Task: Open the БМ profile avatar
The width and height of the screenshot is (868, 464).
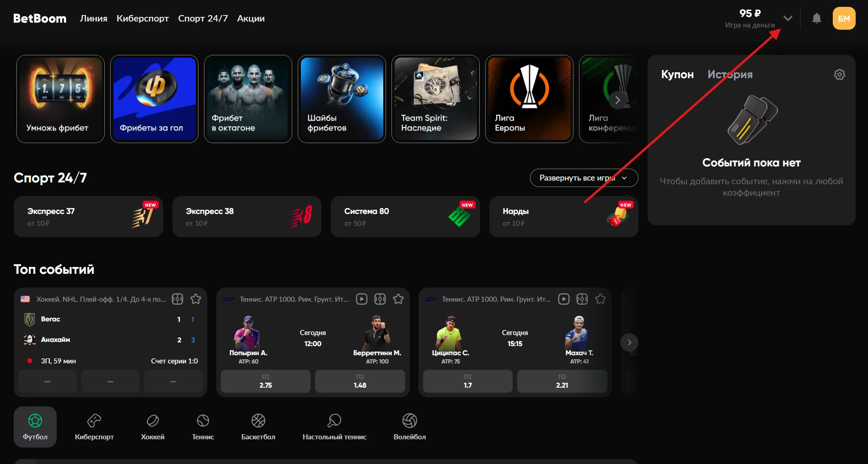Action: pos(844,18)
